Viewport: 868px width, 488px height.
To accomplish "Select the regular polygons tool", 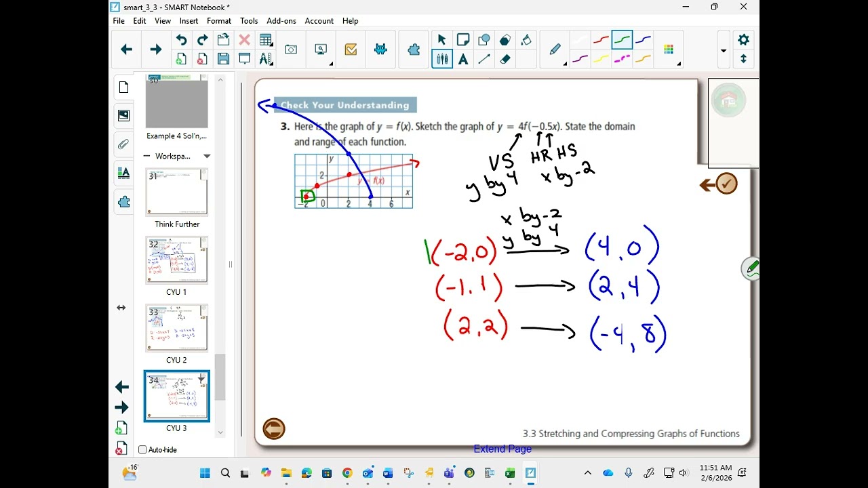I will pos(505,40).
